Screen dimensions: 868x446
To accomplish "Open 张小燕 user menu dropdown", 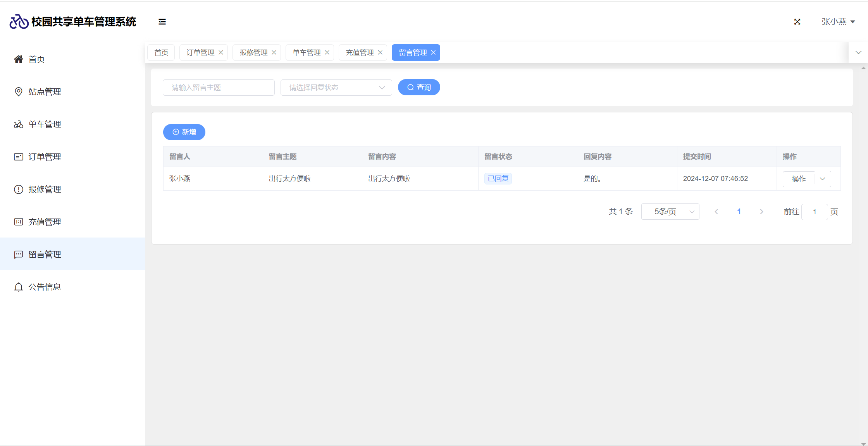I will pos(838,22).
